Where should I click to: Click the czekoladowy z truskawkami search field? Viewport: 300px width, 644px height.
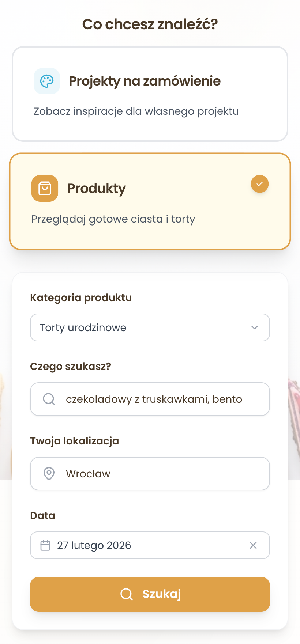(x=150, y=399)
